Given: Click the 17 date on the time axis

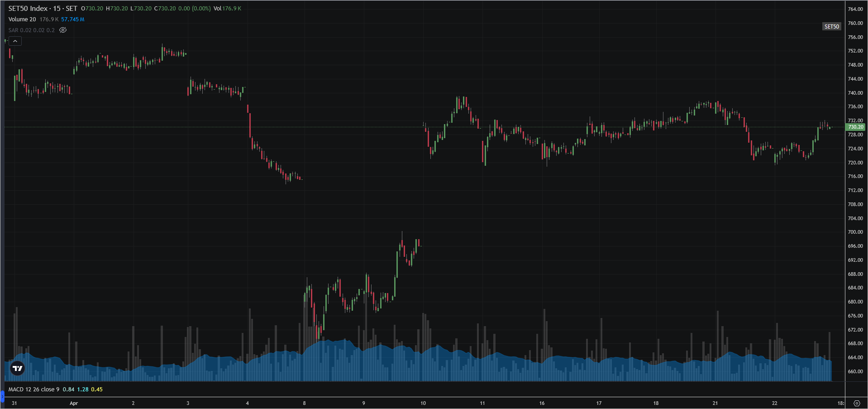Looking at the screenshot, I should [x=599, y=403].
